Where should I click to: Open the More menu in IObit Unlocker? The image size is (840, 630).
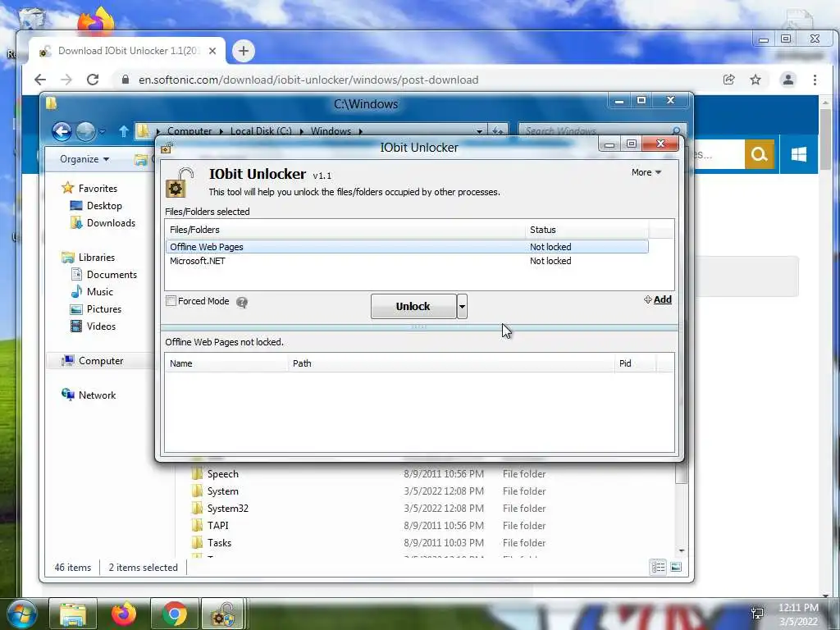(646, 172)
